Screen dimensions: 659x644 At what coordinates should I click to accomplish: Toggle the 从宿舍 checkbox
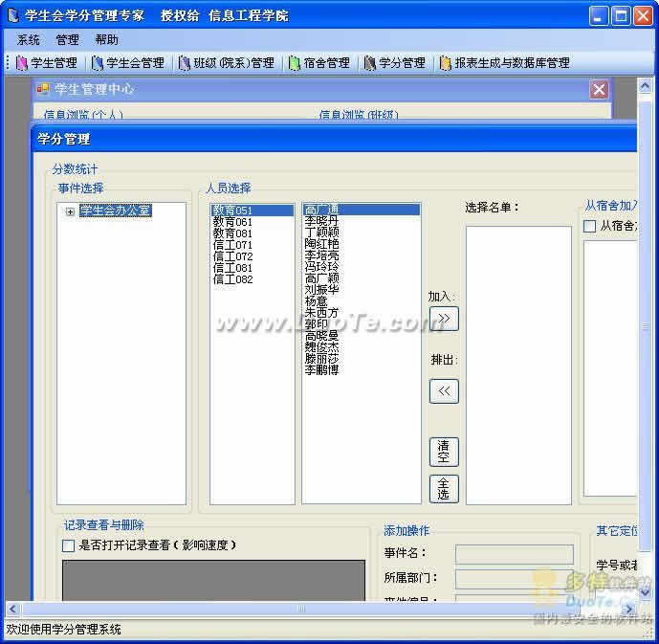(x=590, y=227)
